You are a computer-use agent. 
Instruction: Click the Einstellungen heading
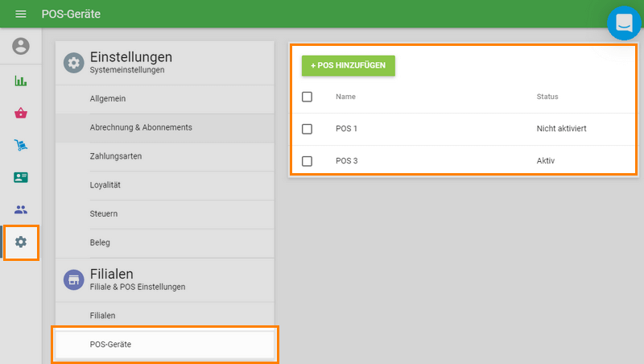click(131, 57)
